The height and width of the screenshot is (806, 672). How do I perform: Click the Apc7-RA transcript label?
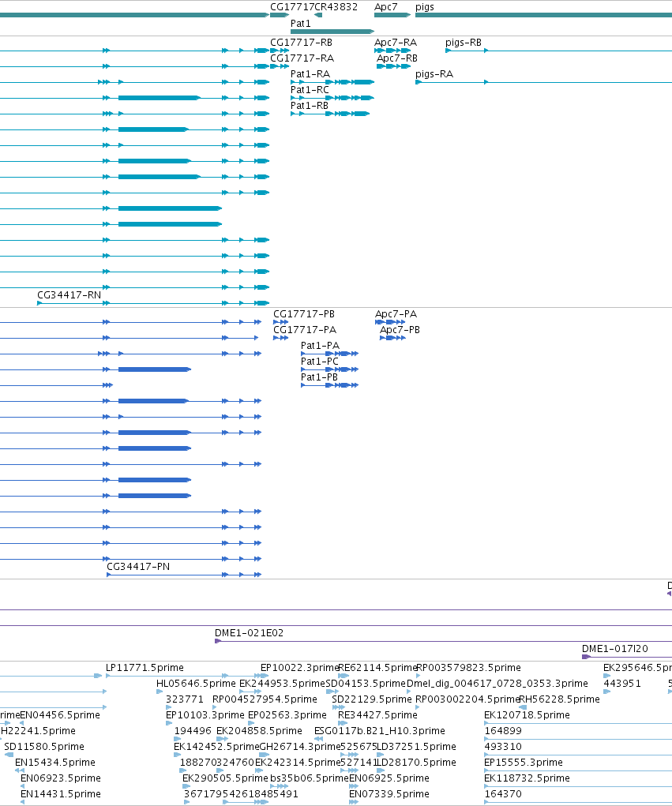(396, 42)
